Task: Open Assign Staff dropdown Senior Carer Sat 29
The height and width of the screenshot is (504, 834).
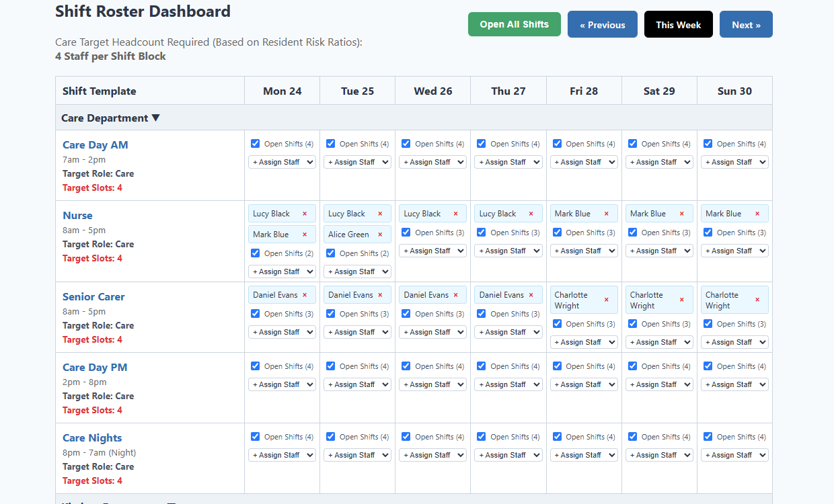Action: (659, 342)
